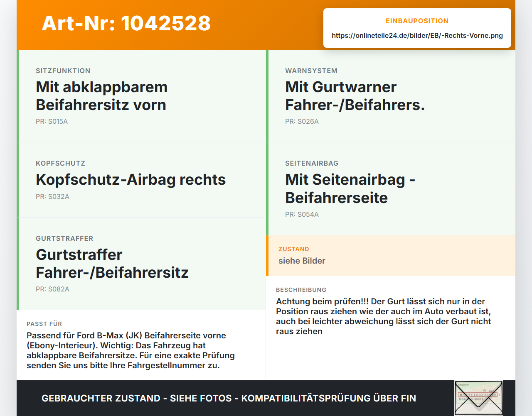Click the Passend für Ford B-Max paragraph

(x=131, y=350)
